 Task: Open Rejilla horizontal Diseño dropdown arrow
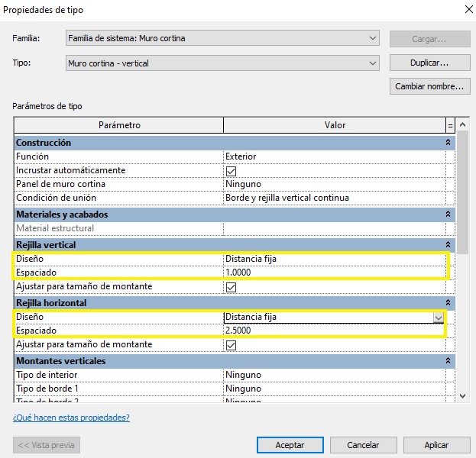[x=438, y=317]
